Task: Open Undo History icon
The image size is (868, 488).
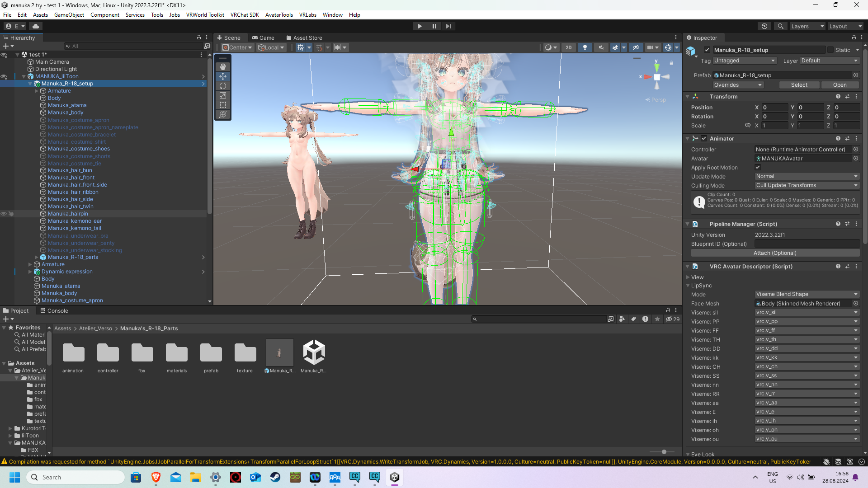Action: click(764, 26)
